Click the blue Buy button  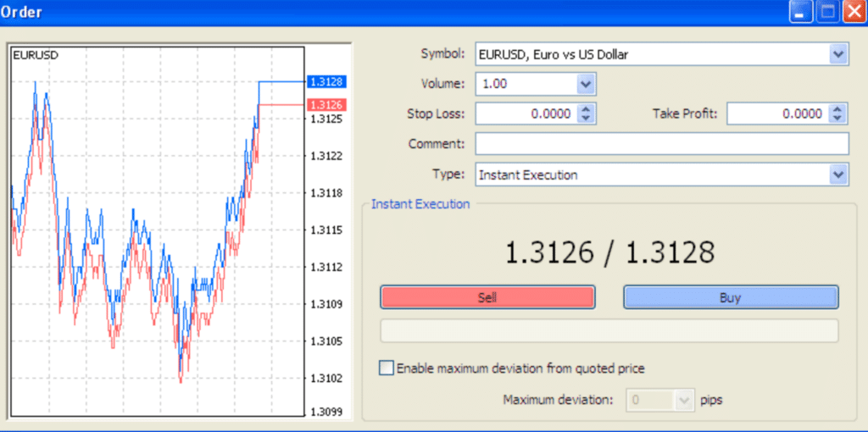pyautogui.click(x=731, y=297)
